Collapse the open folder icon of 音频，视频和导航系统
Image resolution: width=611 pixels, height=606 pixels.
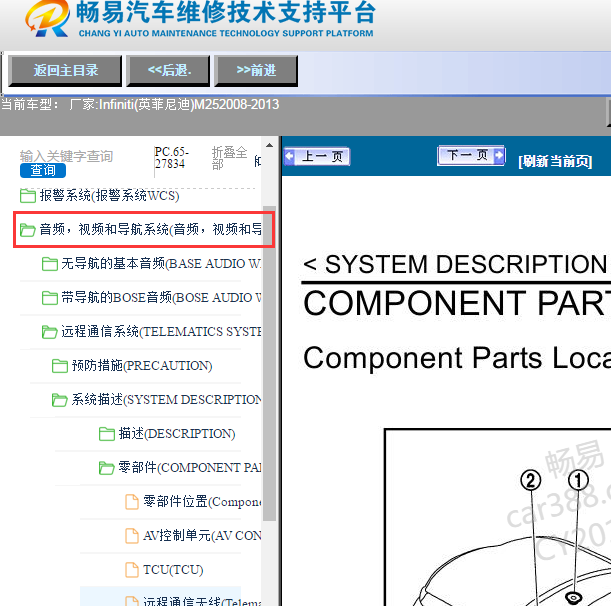[x=28, y=230]
